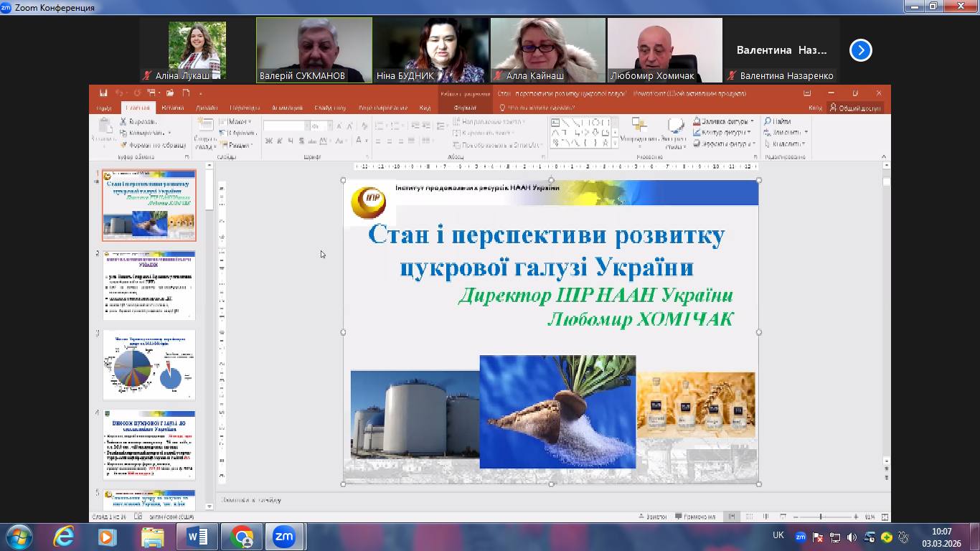This screenshot has height=551, width=980.
Task: Toggle bold text formatting
Action: point(268,141)
